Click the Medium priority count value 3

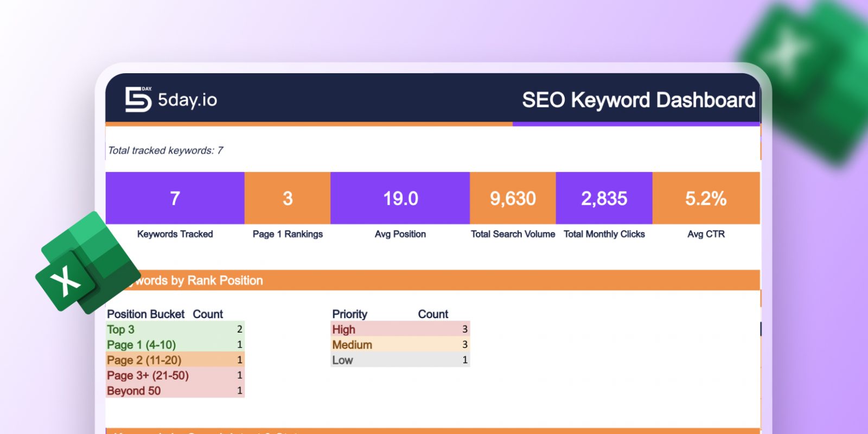click(465, 344)
